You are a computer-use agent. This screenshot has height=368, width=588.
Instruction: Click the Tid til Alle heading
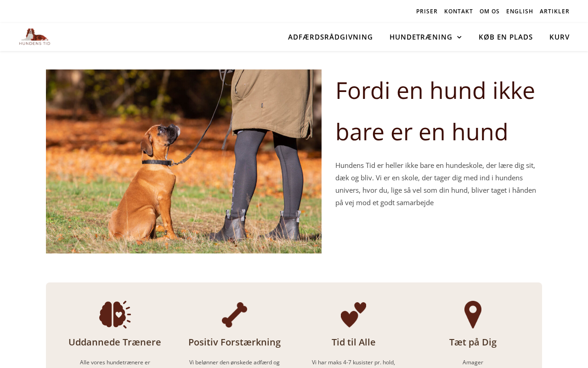coord(354,342)
